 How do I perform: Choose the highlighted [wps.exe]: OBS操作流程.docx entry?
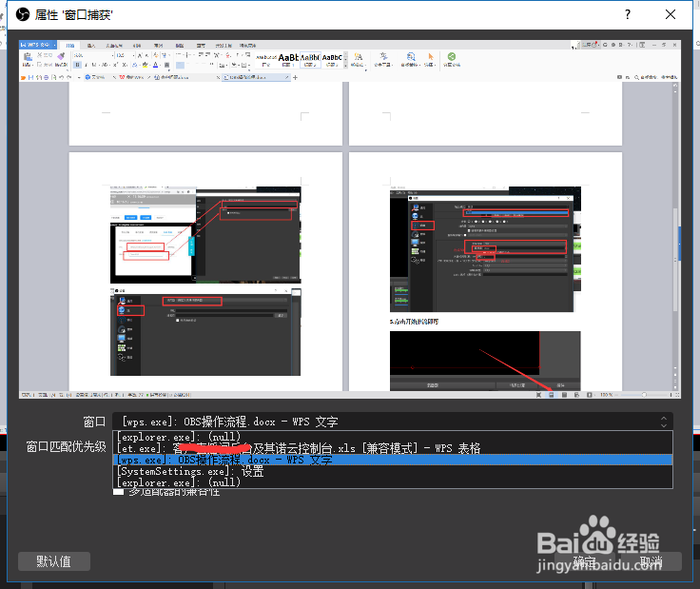393,460
